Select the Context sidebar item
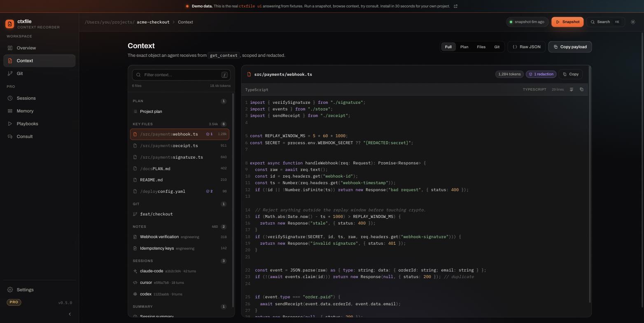Image resolution: width=644 pixels, height=323 pixels. 40,61
